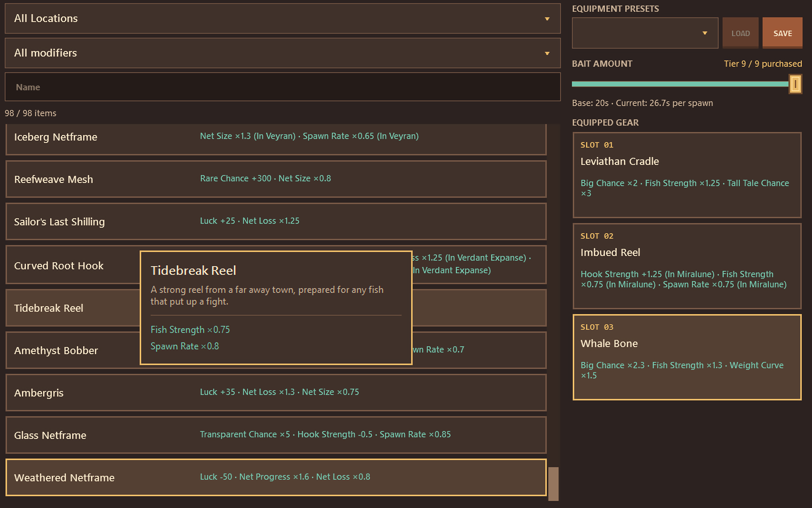This screenshot has width=812, height=508.
Task: Click the teal Bait Amount slider track
Action: click(680, 84)
